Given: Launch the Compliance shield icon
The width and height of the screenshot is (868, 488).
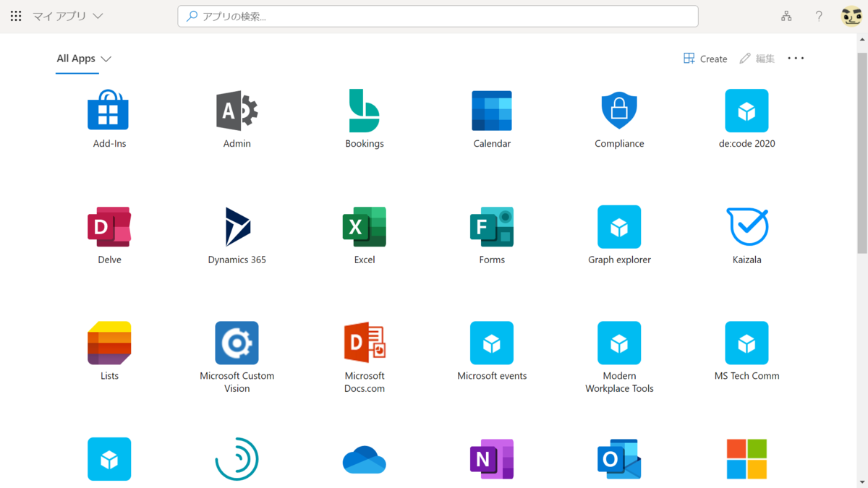Looking at the screenshot, I should coord(619,110).
